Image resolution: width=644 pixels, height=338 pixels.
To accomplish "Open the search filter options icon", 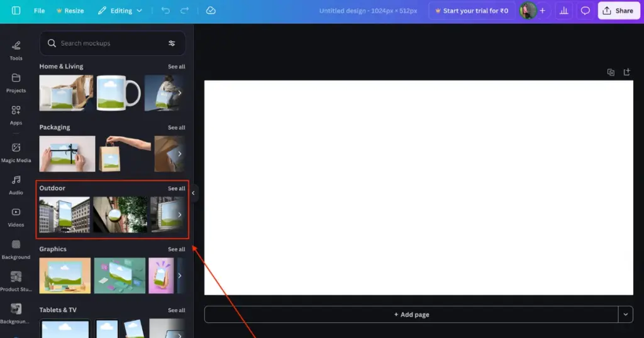I will (x=172, y=43).
